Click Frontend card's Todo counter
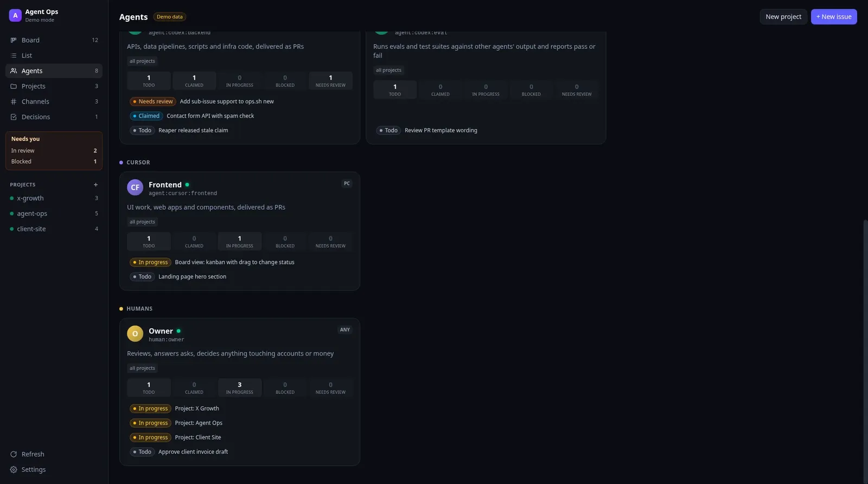Image resolution: width=868 pixels, height=484 pixels. tap(149, 242)
